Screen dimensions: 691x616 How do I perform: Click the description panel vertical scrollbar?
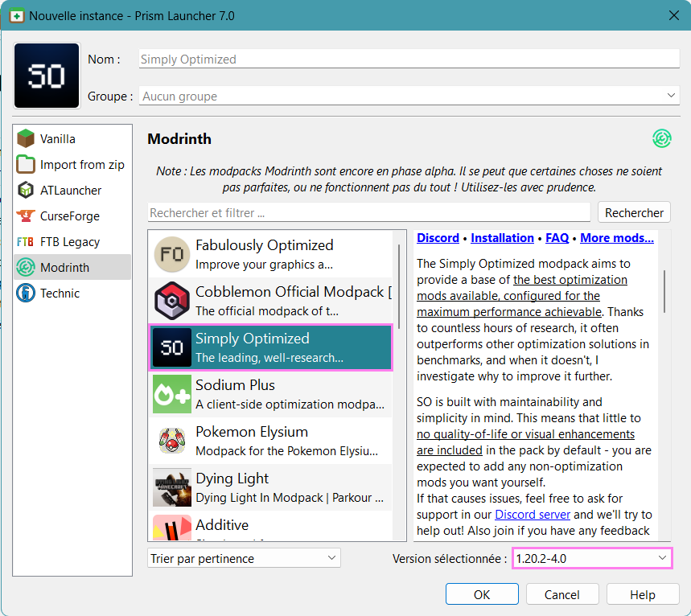point(664,291)
